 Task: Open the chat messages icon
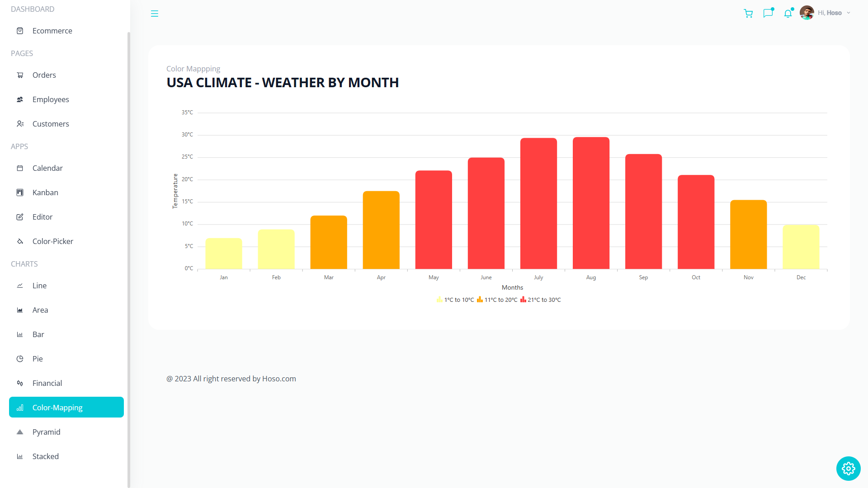[768, 13]
